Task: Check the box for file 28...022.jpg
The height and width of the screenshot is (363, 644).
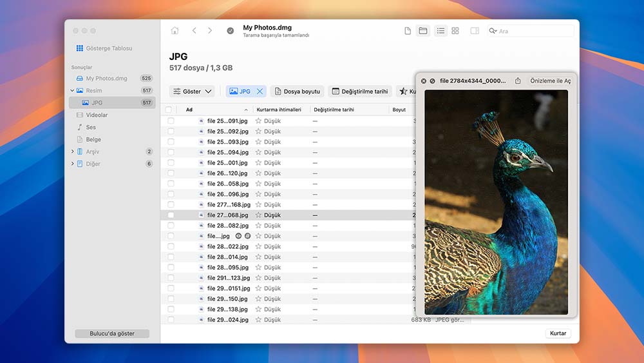Action: click(x=171, y=247)
